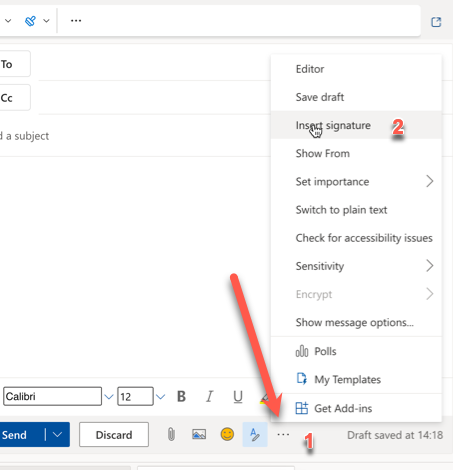Toggle underline formatting
453x470 pixels.
(238, 396)
